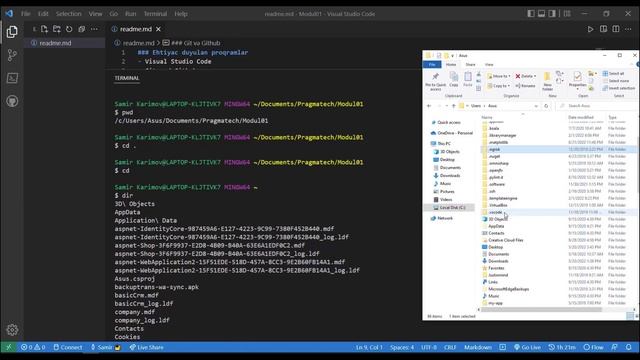Screen dimensions: 640x360
Task: Open File tab in File Explorer ribbon
Action: coord(432,64)
